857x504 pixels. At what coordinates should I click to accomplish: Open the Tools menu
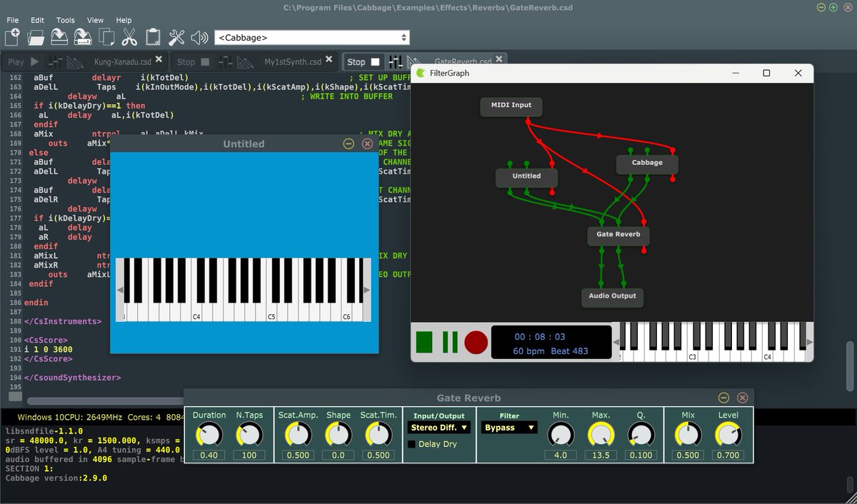coord(66,20)
